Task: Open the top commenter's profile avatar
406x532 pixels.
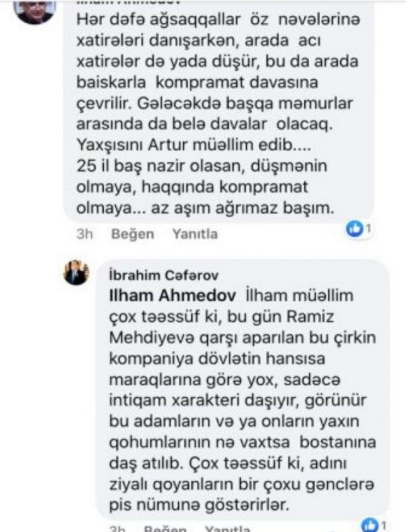Action: [x=35, y=10]
